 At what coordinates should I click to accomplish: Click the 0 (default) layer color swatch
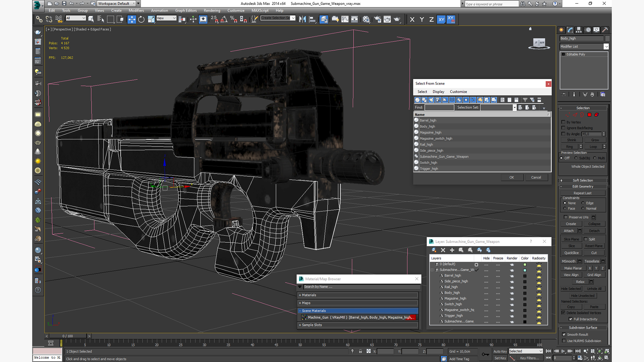[525, 265]
